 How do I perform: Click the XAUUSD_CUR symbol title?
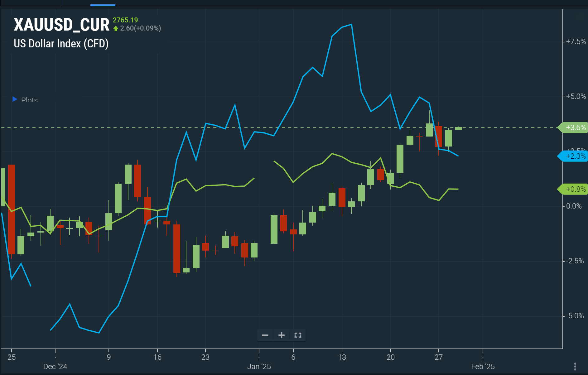pyautogui.click(x=61, y=25)
